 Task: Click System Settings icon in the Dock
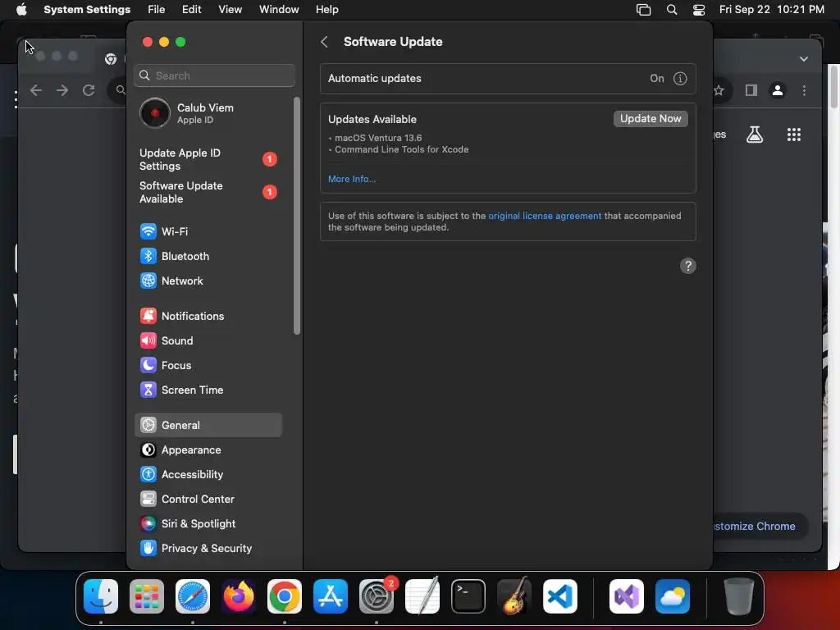377,596
